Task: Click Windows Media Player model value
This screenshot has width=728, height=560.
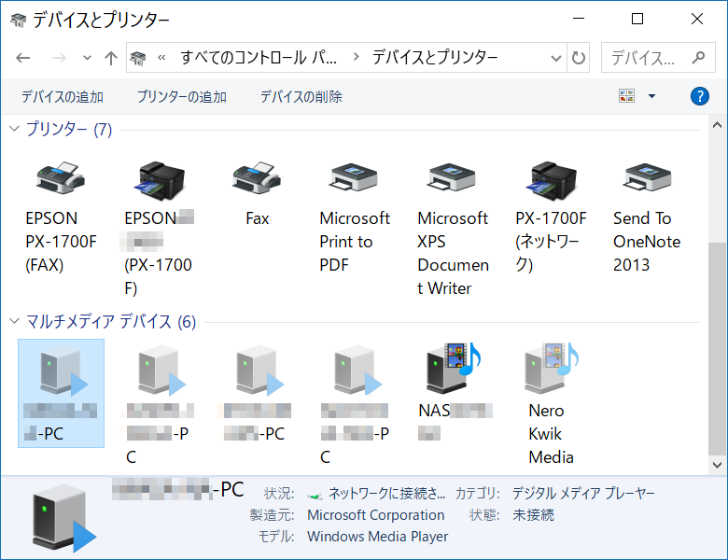Action: tap(377, 537)
